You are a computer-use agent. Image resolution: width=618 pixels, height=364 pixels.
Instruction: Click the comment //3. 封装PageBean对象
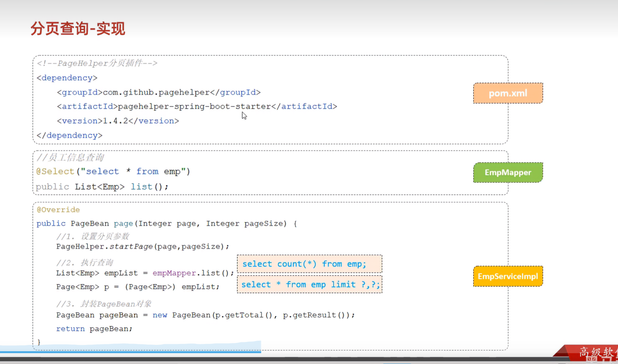(104, 304)
